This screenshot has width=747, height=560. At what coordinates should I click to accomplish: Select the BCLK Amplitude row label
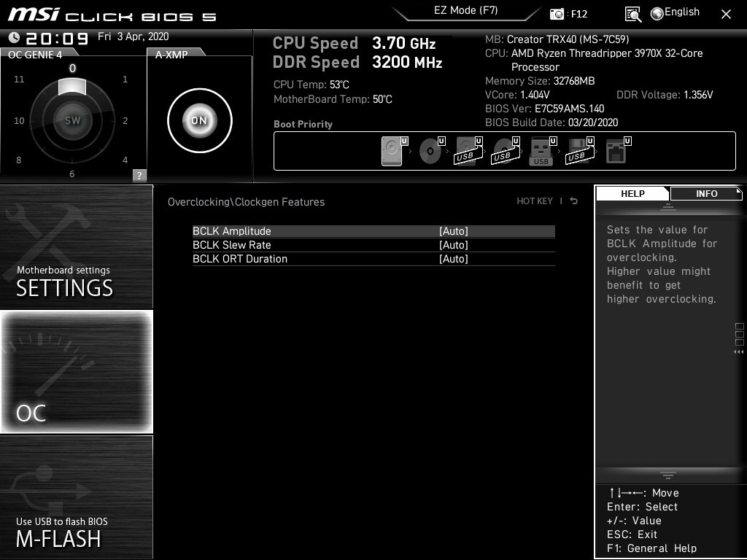point(231,231)
